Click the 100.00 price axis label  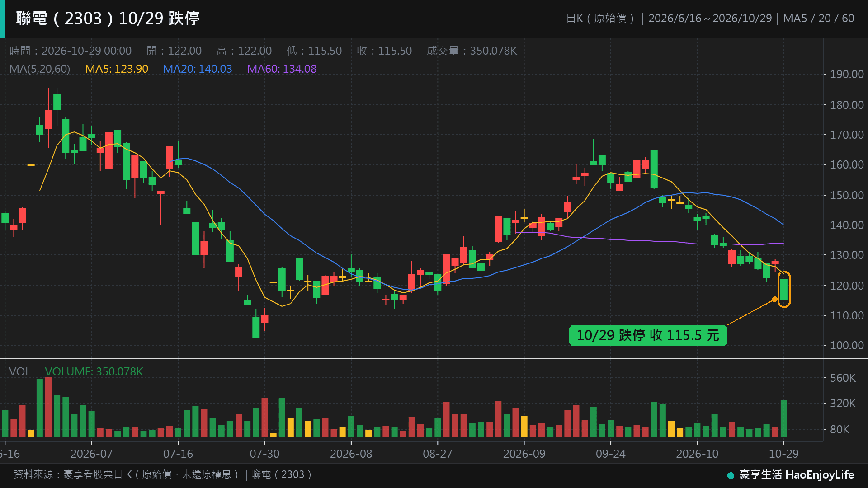coord(847,345)
